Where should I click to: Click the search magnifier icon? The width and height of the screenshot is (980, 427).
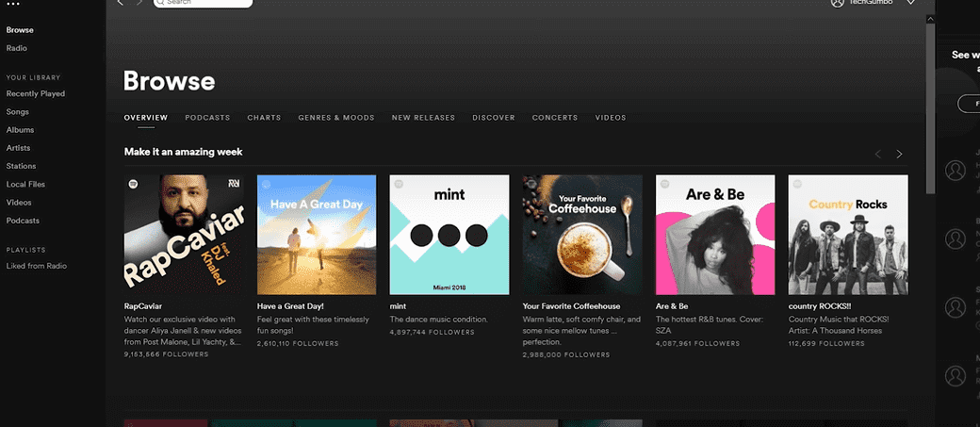pos(159,3)
